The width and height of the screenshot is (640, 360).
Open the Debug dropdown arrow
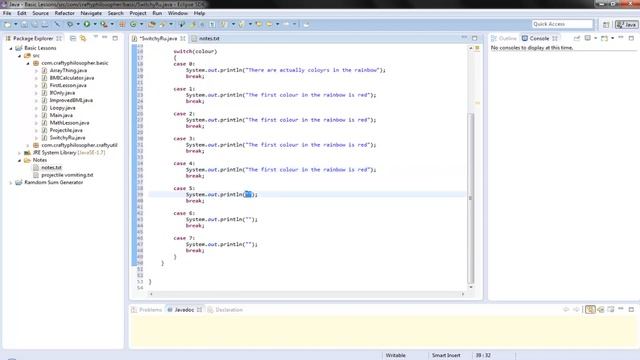(78, 24)
